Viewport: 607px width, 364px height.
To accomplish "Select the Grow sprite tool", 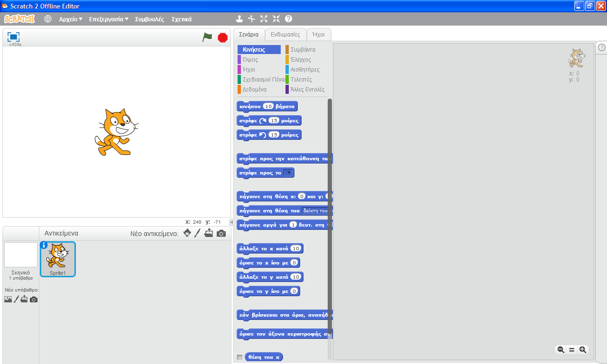I will tap(264, 19).
